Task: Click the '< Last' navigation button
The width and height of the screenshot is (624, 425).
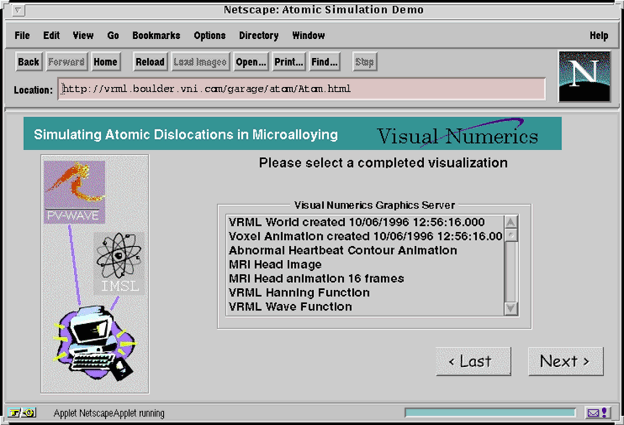Action: [473, 361]
